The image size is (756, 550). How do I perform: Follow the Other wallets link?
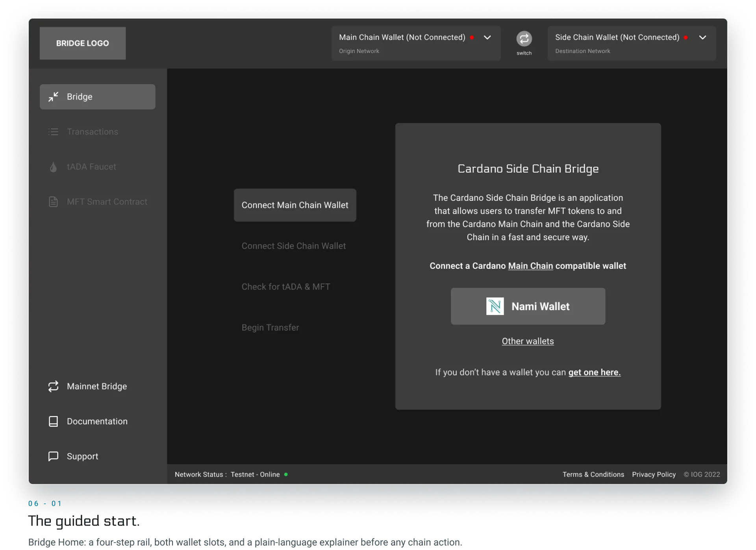[x=528, y=341]
